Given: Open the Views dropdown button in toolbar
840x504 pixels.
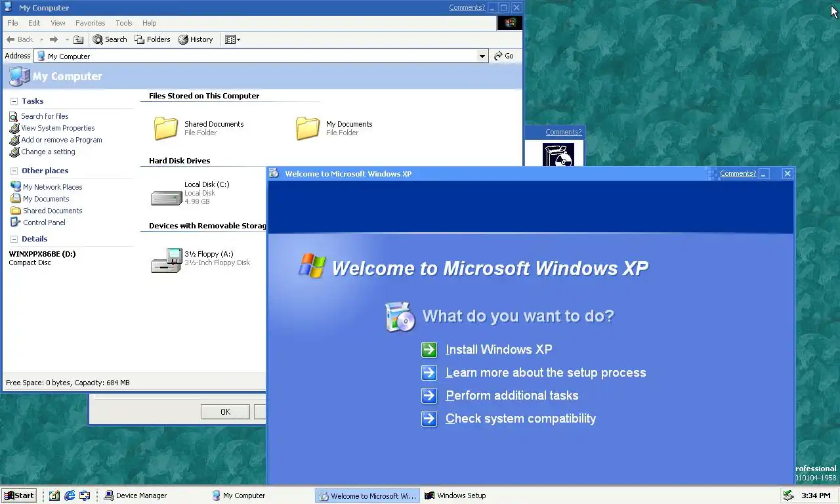Looking at the screenshot, I should [x=232, y=39].
